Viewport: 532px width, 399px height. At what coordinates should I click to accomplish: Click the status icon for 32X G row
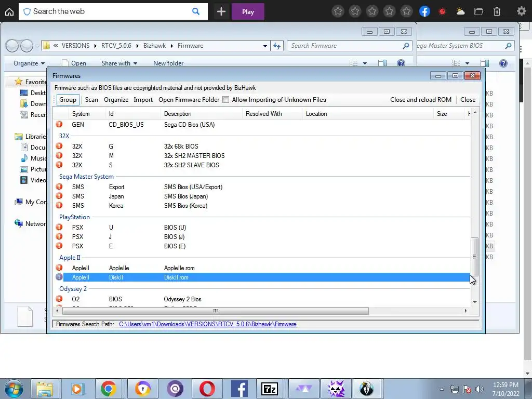pos(59,146)
